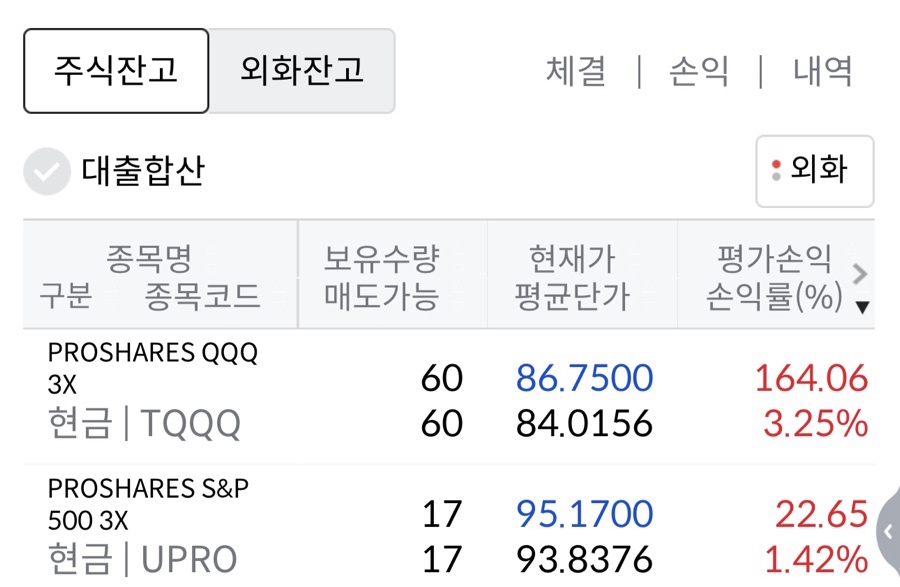
Task: Click UPRO current price 95.1700
Action: point(584,514)
